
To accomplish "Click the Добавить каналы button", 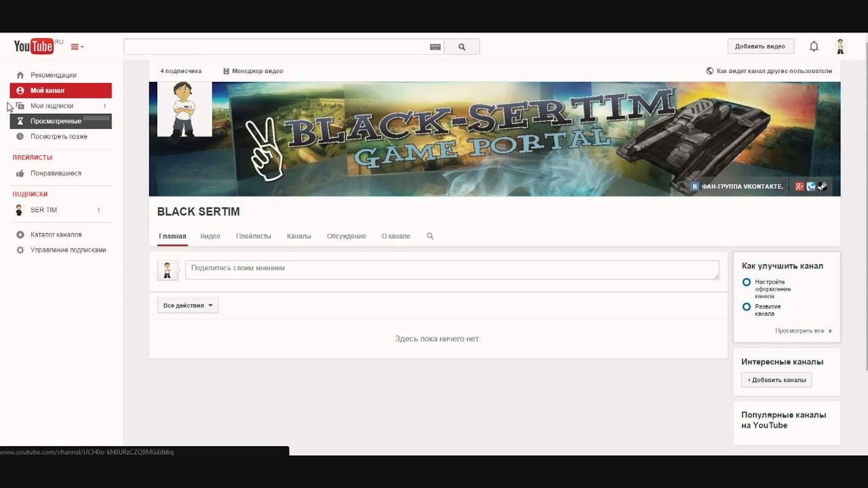I will tap(776, 380).
